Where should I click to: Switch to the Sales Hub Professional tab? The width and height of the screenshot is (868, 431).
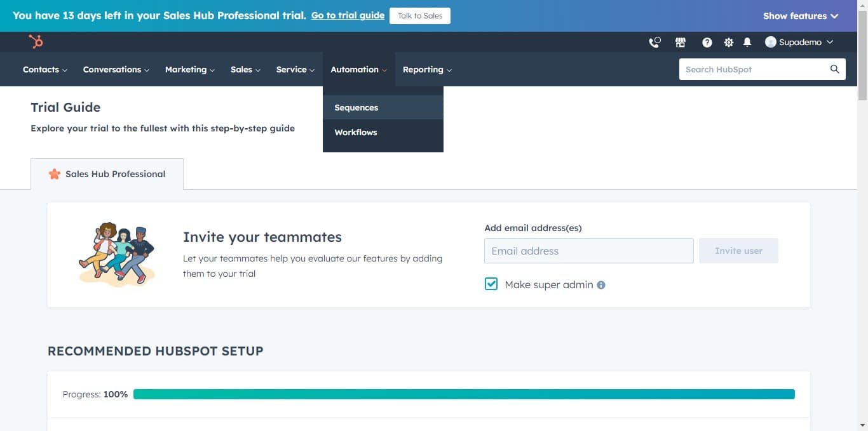[x=107, y=174]
